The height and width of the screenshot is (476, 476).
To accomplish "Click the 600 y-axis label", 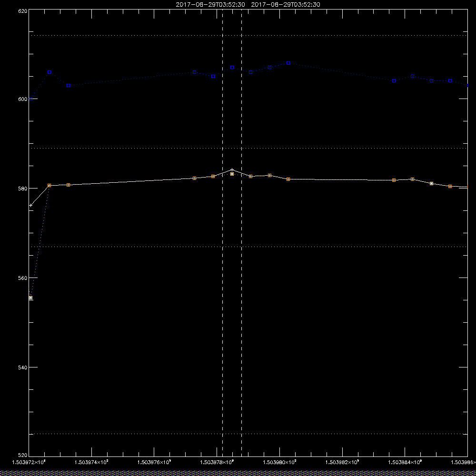I will pyautogui.click(x=23, y=99).
